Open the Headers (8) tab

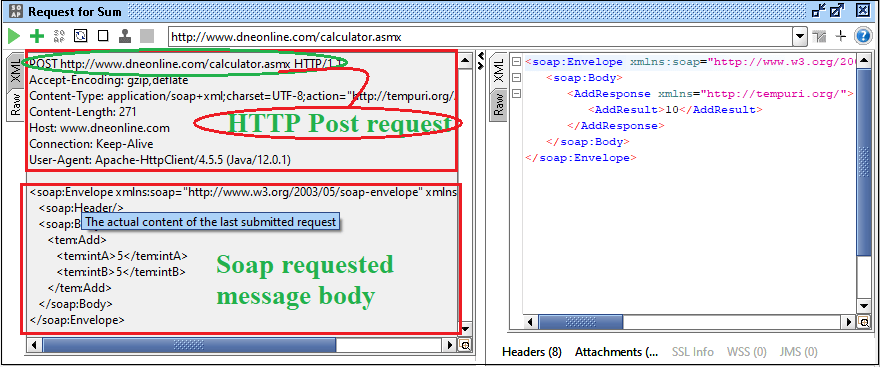(x=532, y=352)
